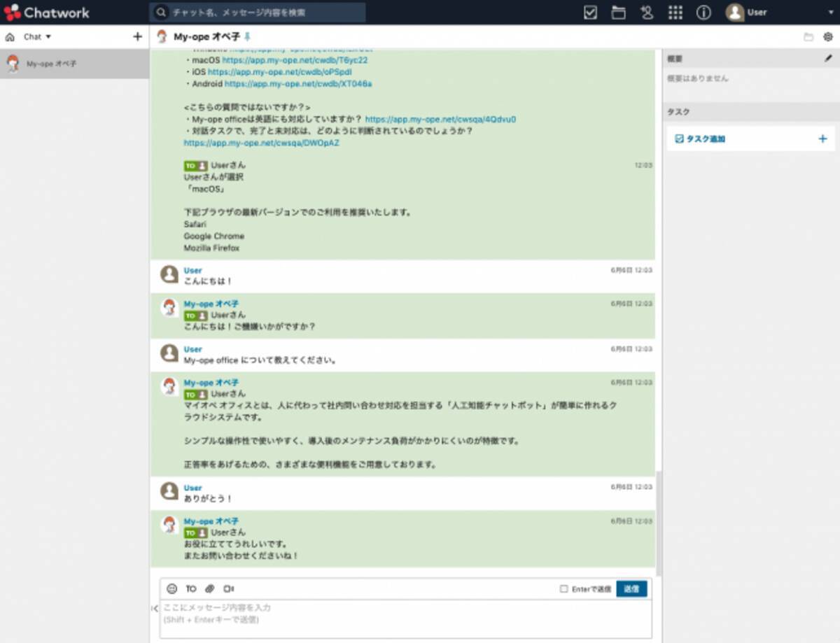The height and width of the screenshot is (643, 840).
Task: Start a video call with camera icon
Action: 229,589
